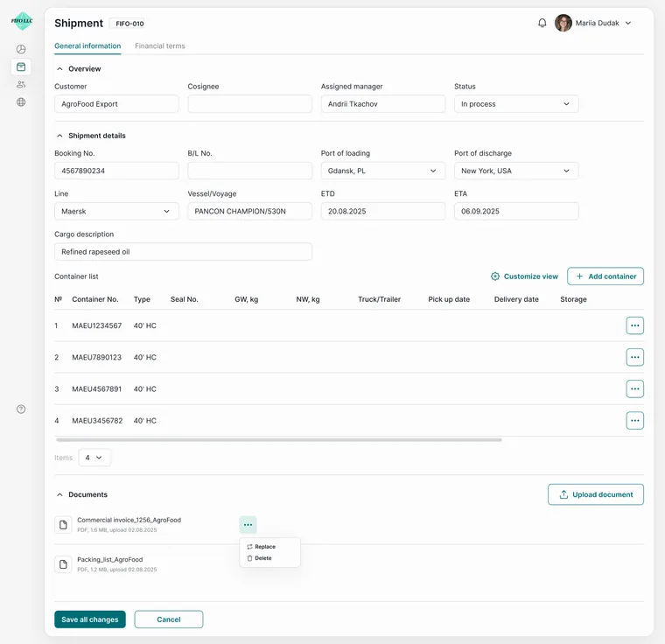The width and height of the screenshot is (665, 644).
Task: Open options menu for container MAEU7890123
Action: 635,357
